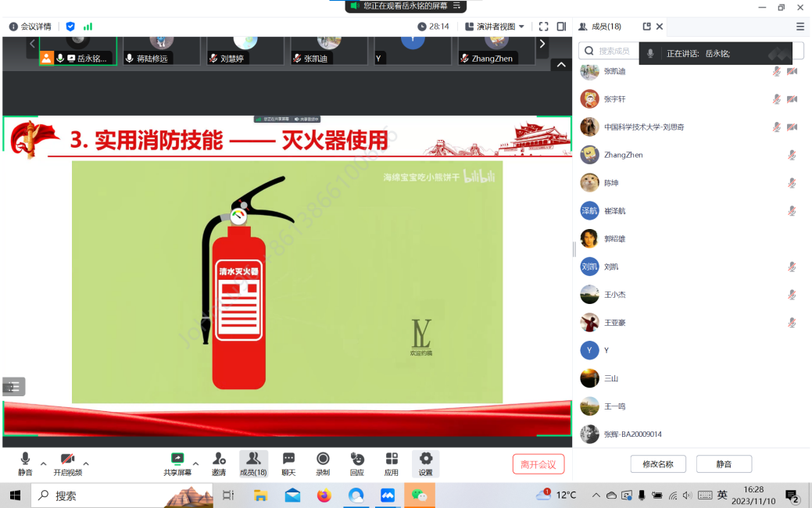Click the security shield icon
The width and height of the screenshot is (812, 508).
click(x=70, y=27)
